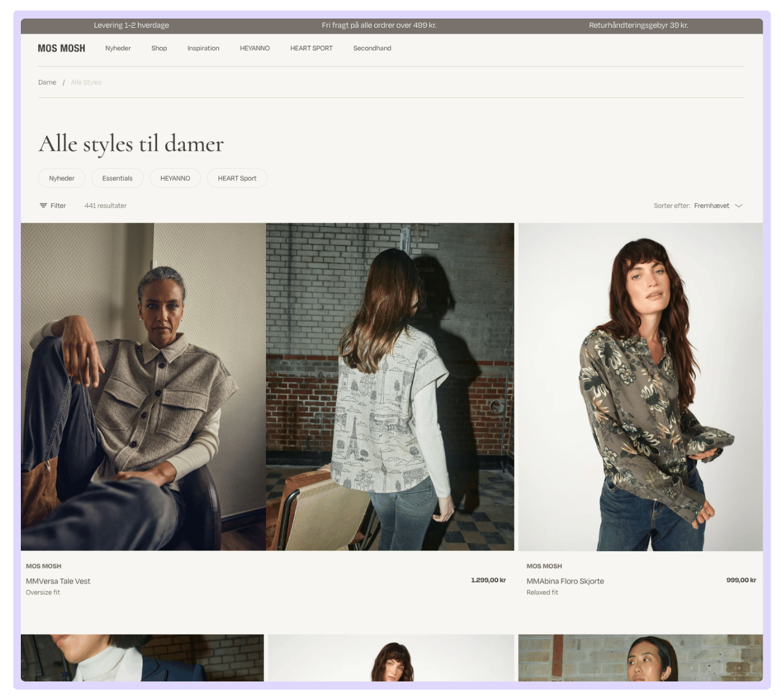Open the MMAbina Floro Skjorte product title
The width and height of the screenshot is (784, 700).
click(565, 581)
